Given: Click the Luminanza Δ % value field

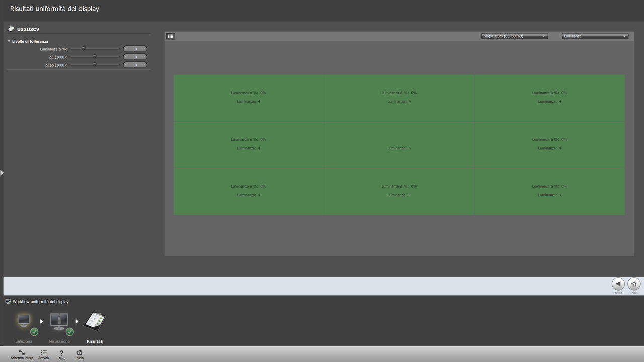Looking at the screenshot, I should (135, 49).
